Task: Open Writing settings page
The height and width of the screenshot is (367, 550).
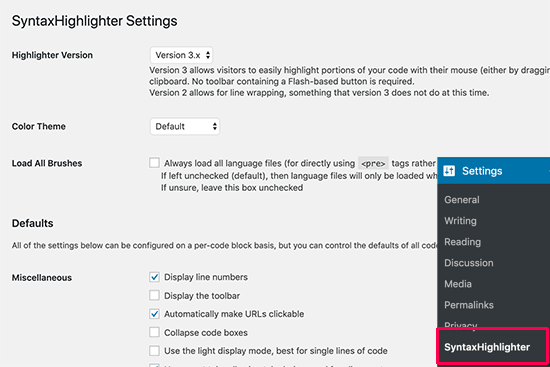Action: [460, 221]
